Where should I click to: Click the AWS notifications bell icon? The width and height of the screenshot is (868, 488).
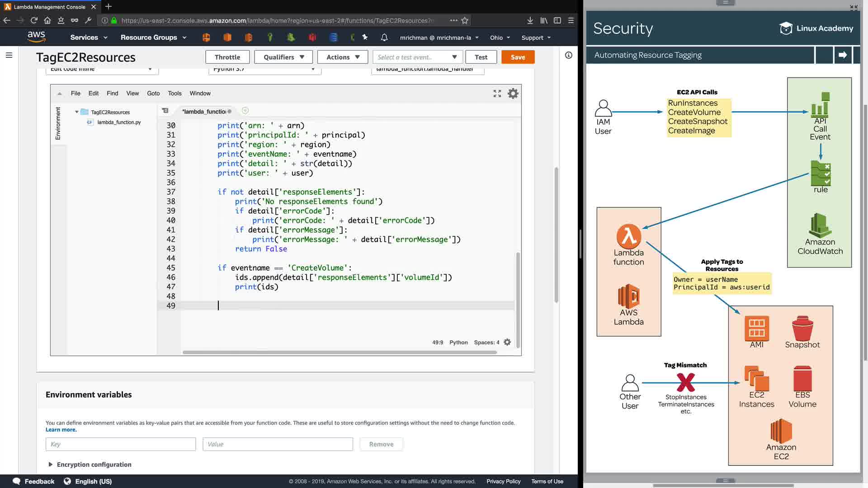click(x=384, y=38)
